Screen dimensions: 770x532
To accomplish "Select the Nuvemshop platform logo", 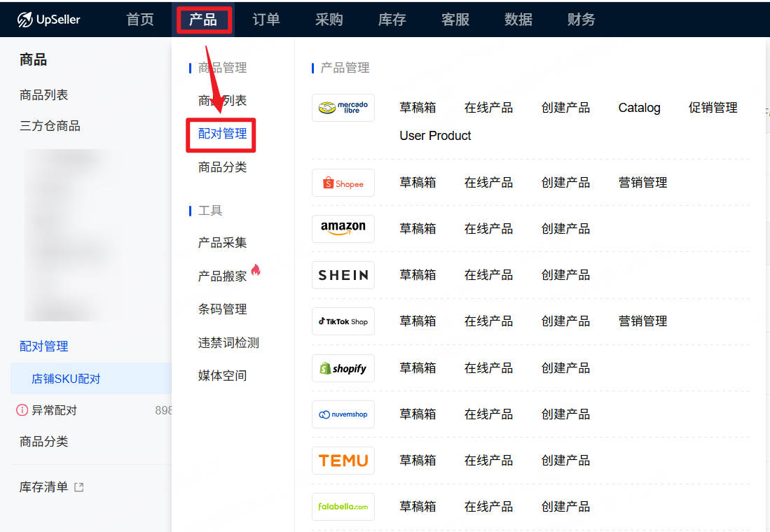I will coord(343,414).
